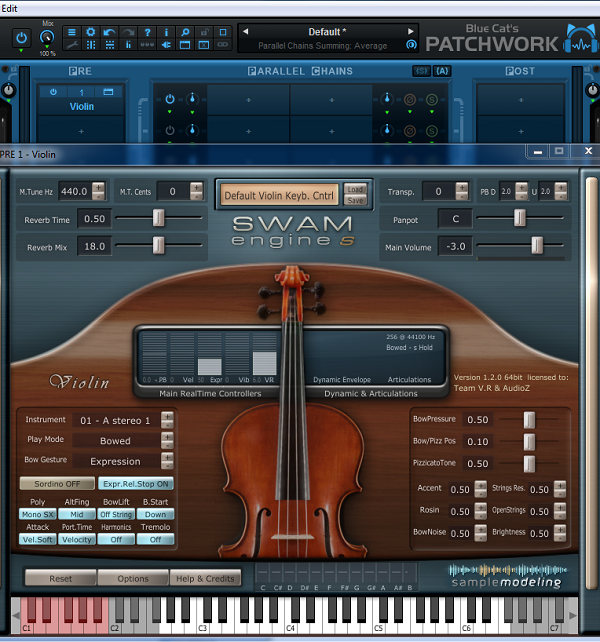The image size is (600, 642).
Task: Select next preset with the right arrow
Action: point(410,32)
